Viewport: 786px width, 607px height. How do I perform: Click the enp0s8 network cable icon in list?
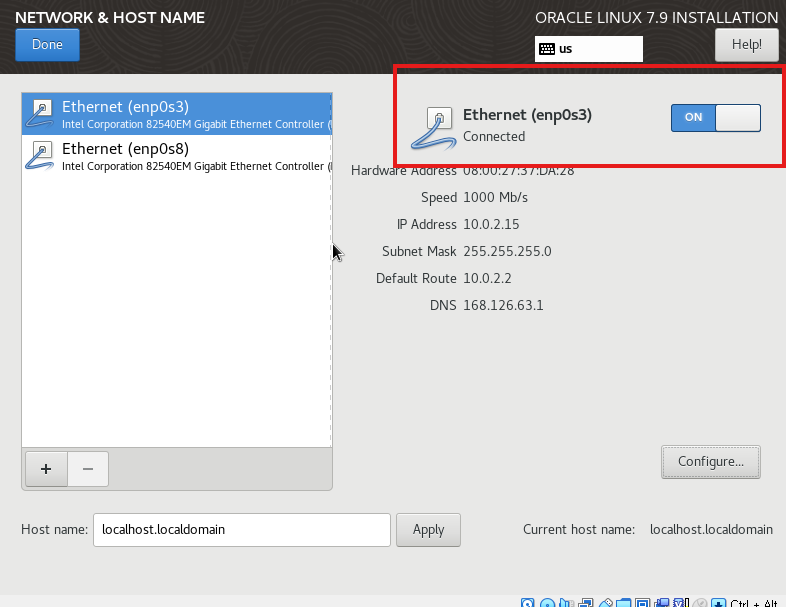click(x=40, y=156)
